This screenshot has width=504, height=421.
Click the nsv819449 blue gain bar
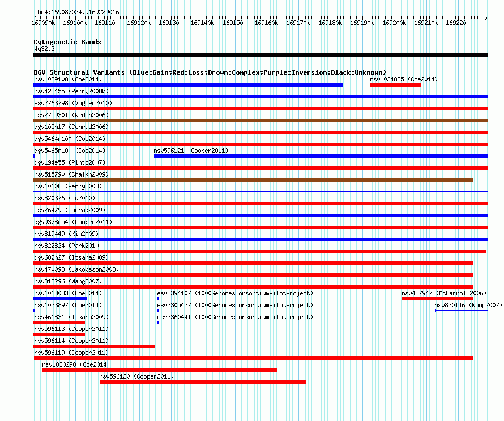pos(260,239)
